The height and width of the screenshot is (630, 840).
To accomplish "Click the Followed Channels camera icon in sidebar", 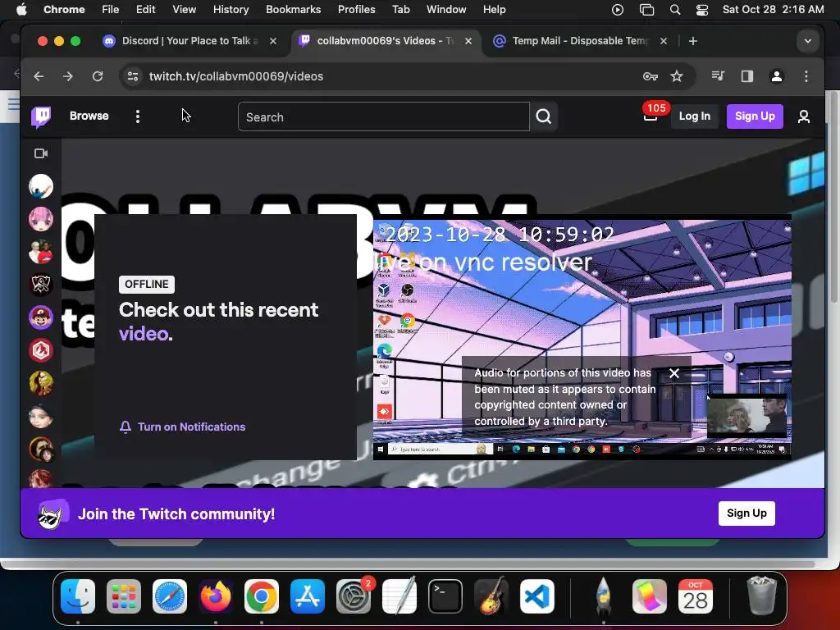I will pyautogui.click(x=41, y=153).
